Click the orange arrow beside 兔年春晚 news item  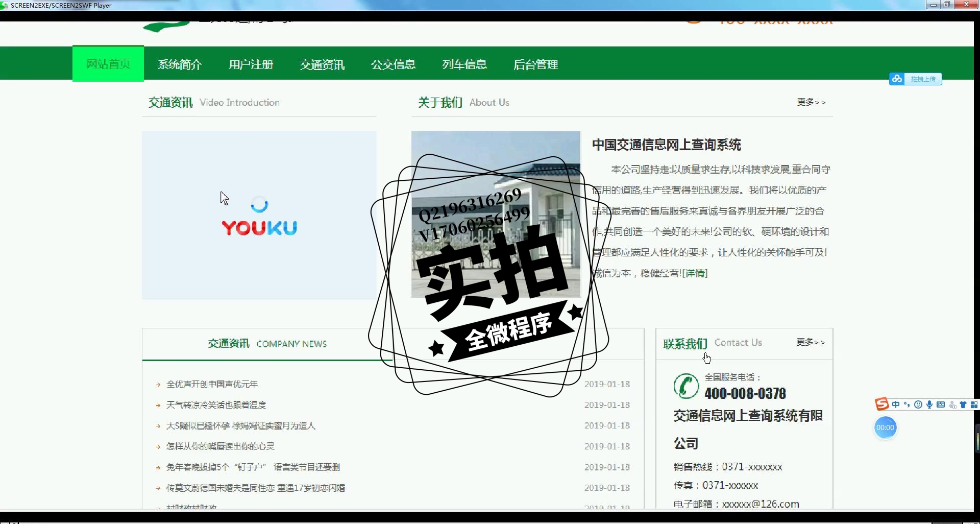click(x=158, y=467)
